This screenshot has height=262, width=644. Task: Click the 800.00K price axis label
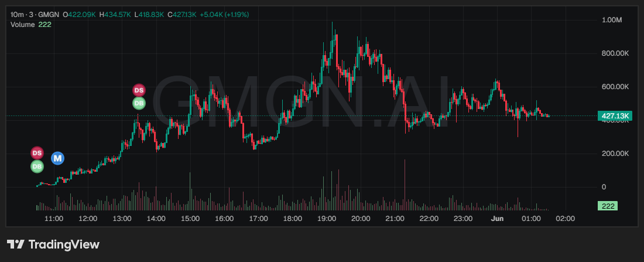615,53
